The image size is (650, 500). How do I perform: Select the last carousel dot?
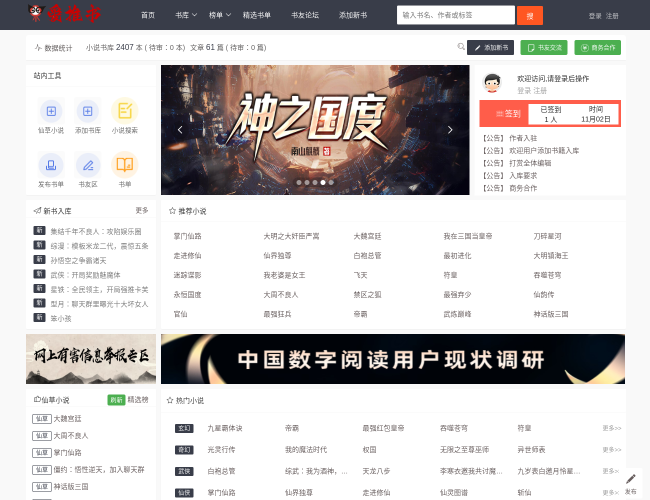pyautogui.click(x=331, y=182)
